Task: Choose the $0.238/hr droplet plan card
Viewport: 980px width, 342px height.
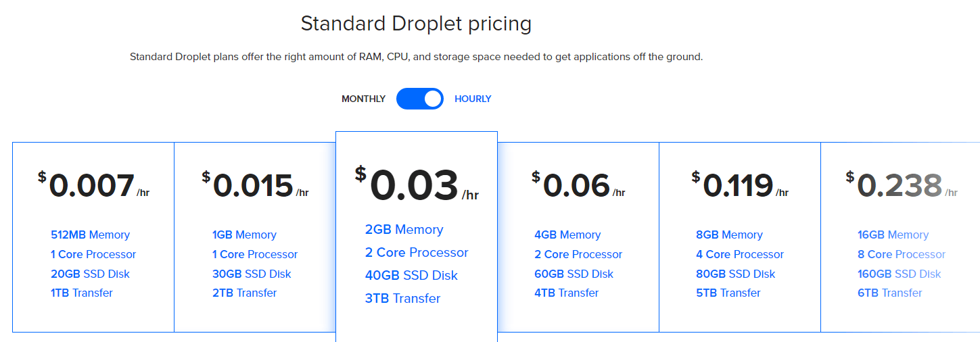Action: tap(900, 237)
